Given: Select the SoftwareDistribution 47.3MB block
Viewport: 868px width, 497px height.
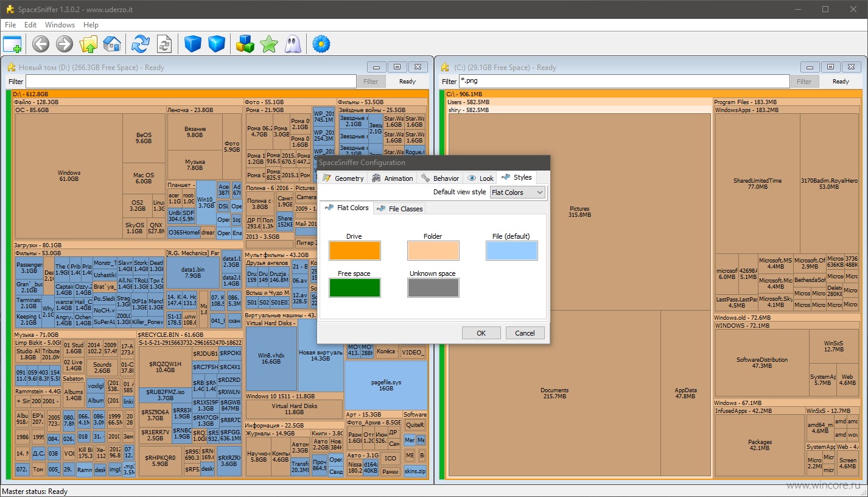Looking at the screenshot, I should 762,363.
